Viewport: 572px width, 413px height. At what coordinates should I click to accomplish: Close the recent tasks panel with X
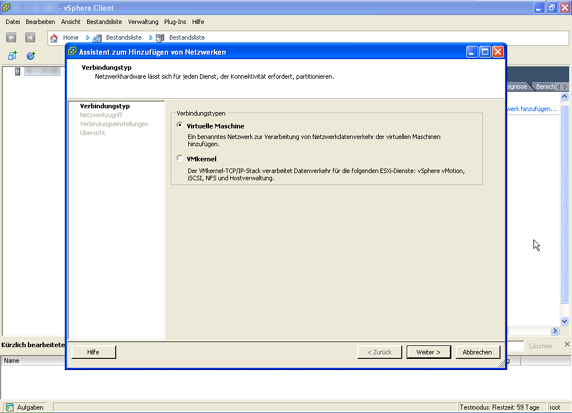pos(567,344)
